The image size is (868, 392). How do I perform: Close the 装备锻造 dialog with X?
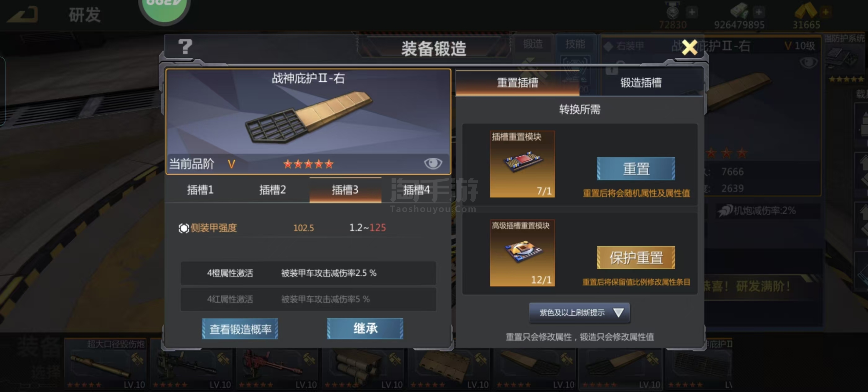690,47
